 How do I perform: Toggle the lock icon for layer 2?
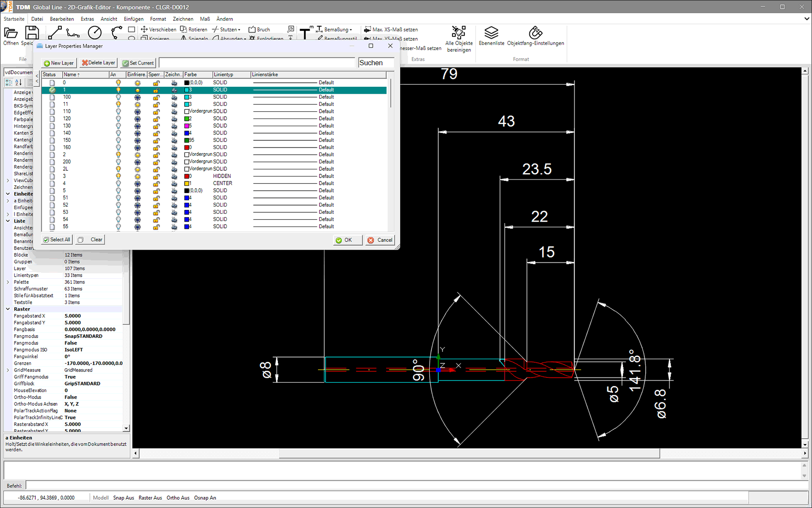pyautogui.click(x=156, y=155)
